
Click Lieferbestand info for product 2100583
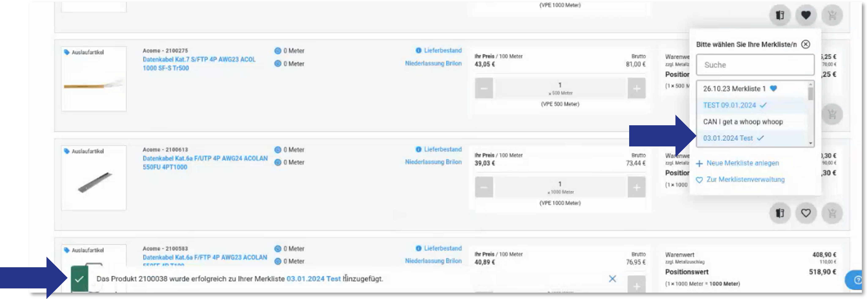pos(442,248)
